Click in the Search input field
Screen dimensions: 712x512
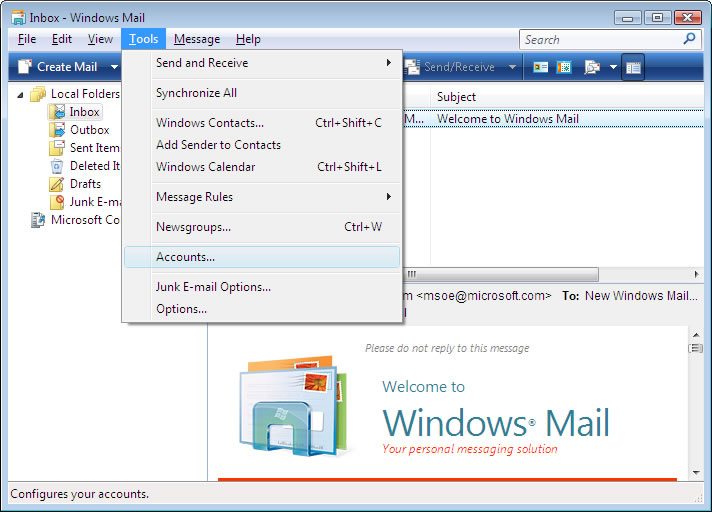[600, 39]
